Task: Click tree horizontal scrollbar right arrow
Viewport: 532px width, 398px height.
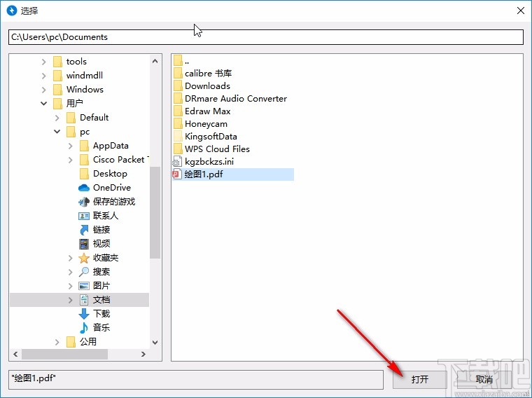Action: 143,354
